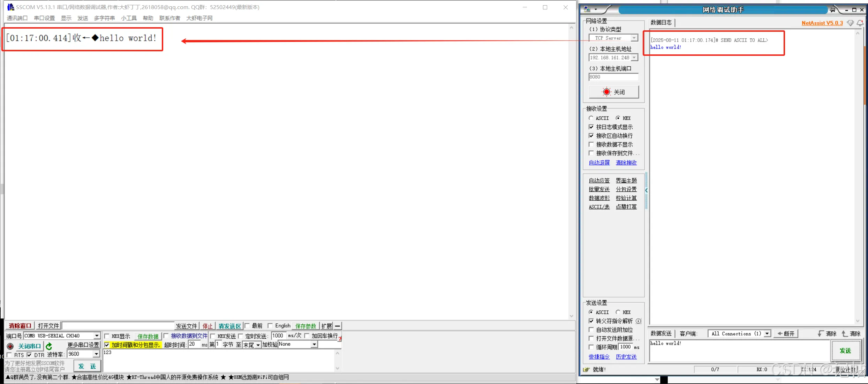Open the NetAssist V5.0.3 link
Image resolution: width=868 pixels, height=384 pixels.
click(x=822, y=23)
